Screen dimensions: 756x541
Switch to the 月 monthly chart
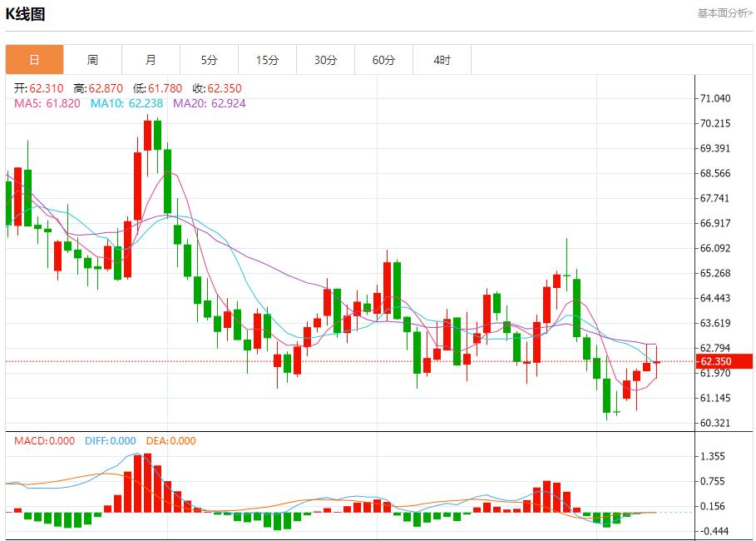point(151,59)
